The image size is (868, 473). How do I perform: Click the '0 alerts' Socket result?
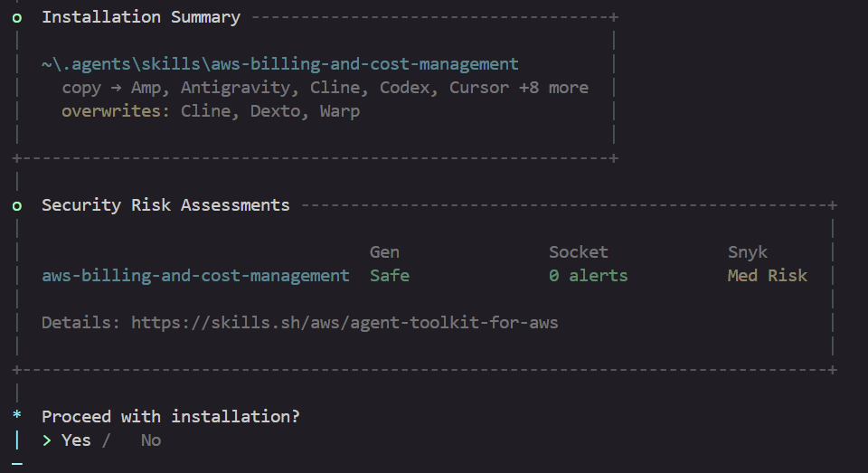(x=589, y=275)
